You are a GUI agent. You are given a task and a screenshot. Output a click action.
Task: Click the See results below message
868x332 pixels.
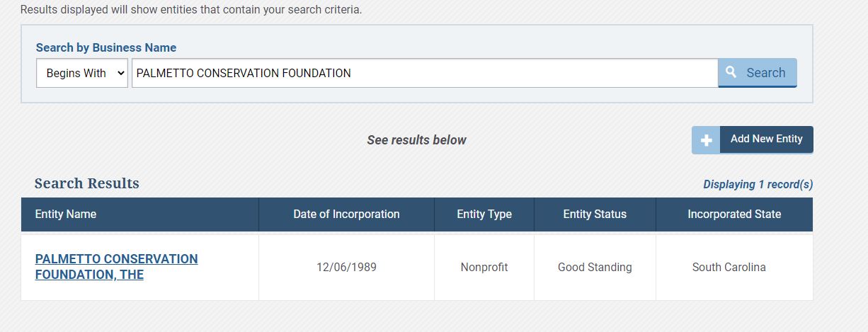416,140
